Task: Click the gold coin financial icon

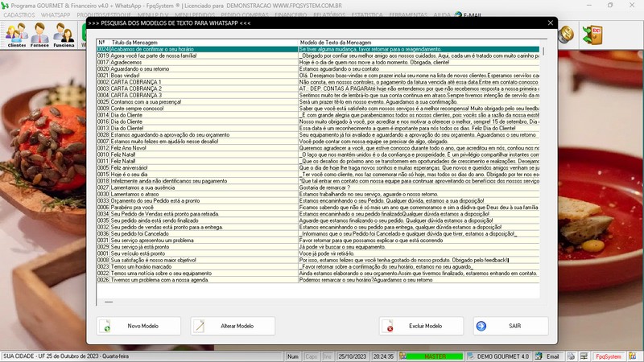Action: point(566,35)
